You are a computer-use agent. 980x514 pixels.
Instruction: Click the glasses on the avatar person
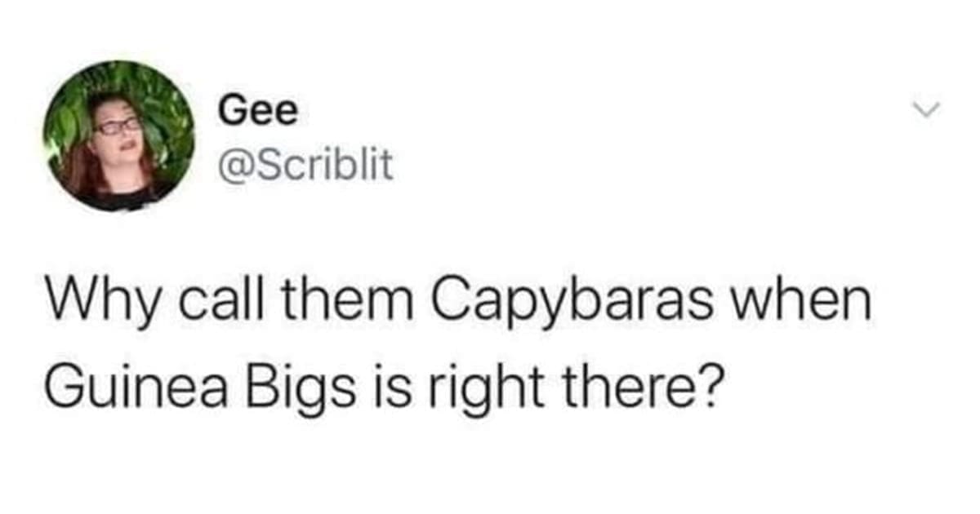[119, 126]
